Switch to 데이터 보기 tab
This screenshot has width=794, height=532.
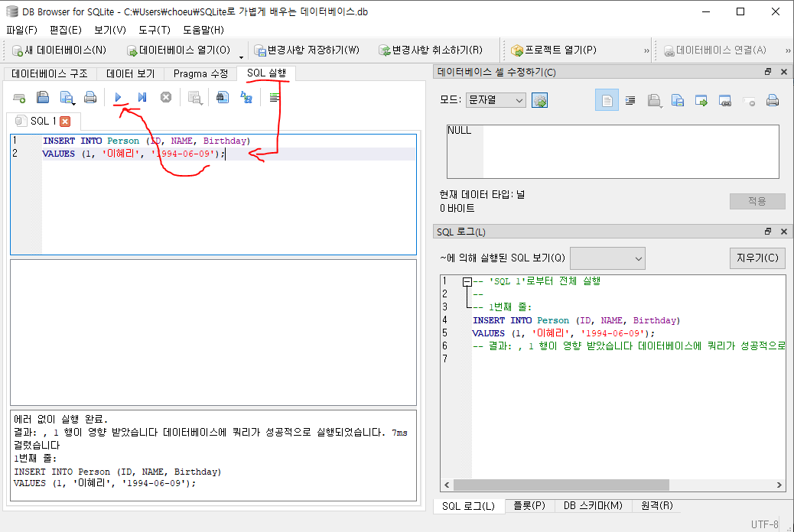pyautogui.click(x=130, y=74)
